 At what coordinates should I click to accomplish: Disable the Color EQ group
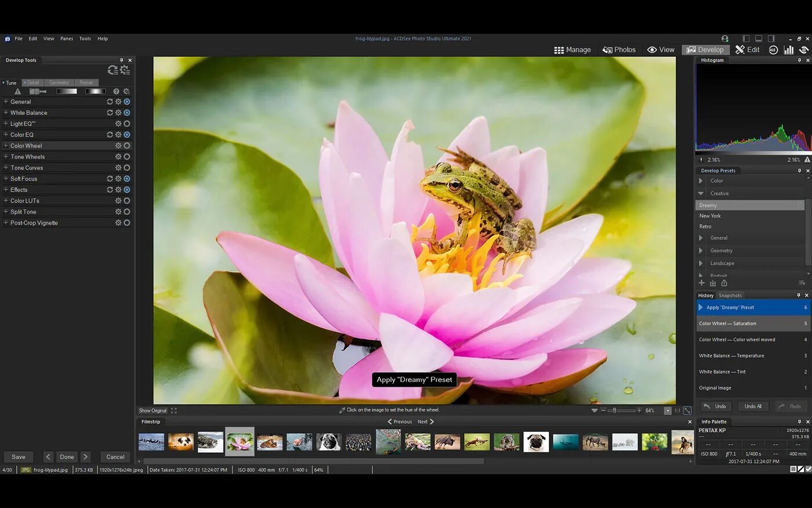(127, 135)
